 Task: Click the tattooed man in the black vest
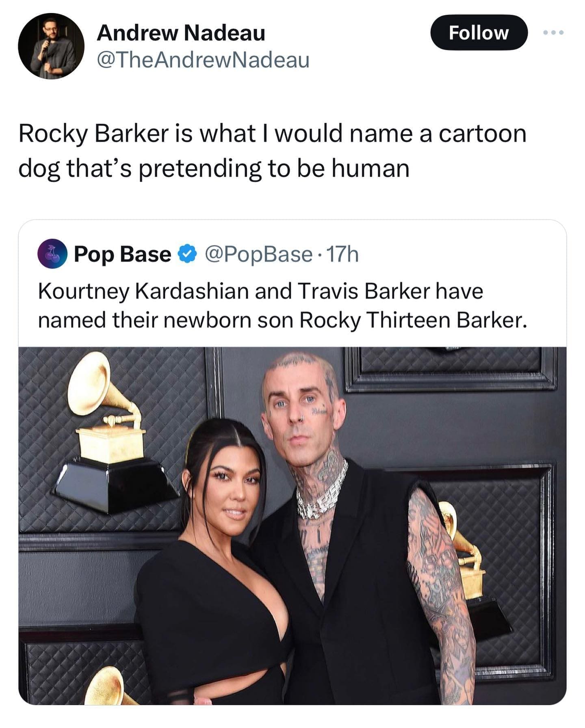click(x=357, y=528)
